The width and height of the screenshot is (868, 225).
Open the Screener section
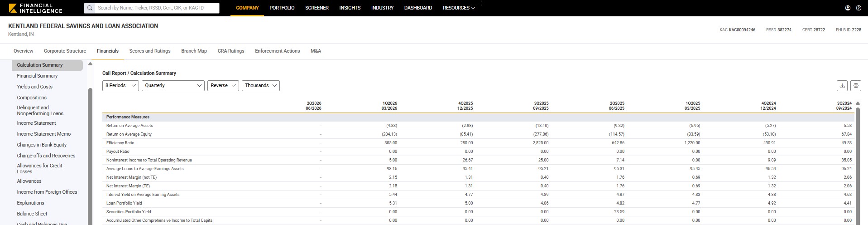point(317,8)
